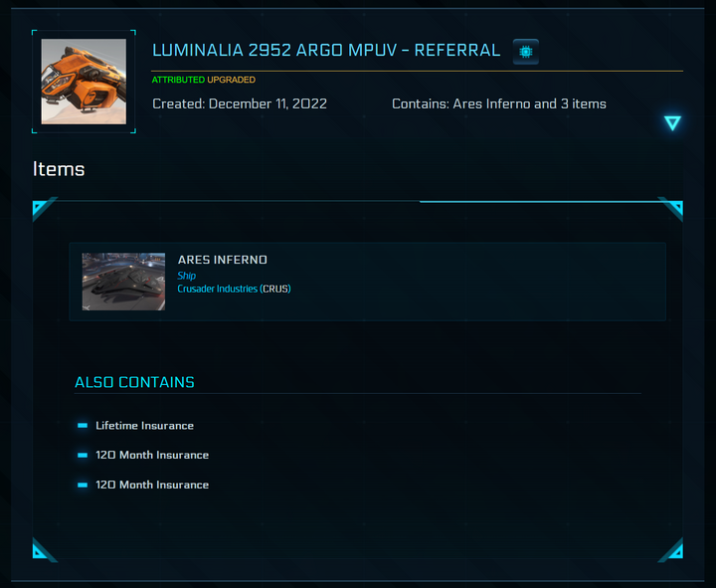
Task: Select the Created December 11, 2022 text
Action: pyautogui.click(x=240, y=103)
